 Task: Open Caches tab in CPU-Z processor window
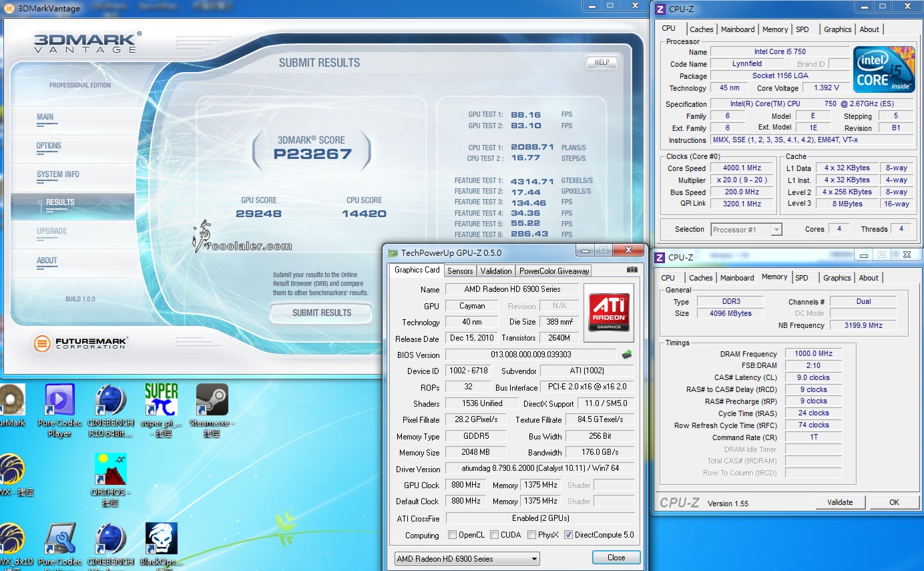[701, 29]
